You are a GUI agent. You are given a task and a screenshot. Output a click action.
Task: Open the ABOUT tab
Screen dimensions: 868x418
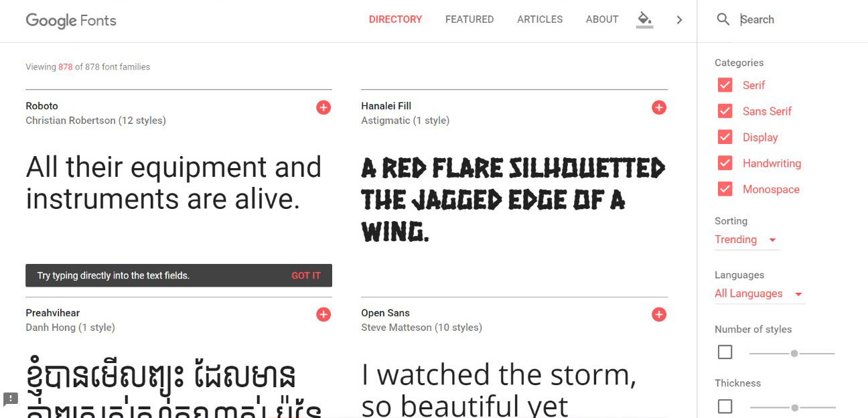[x=602, y=19]
